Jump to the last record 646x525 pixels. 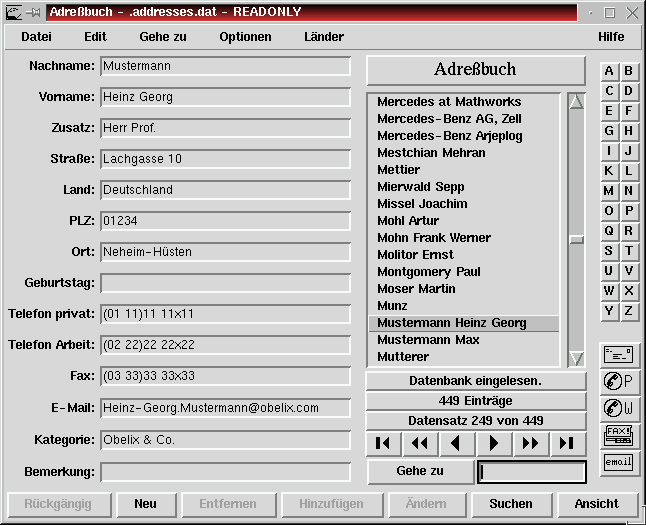567,443
